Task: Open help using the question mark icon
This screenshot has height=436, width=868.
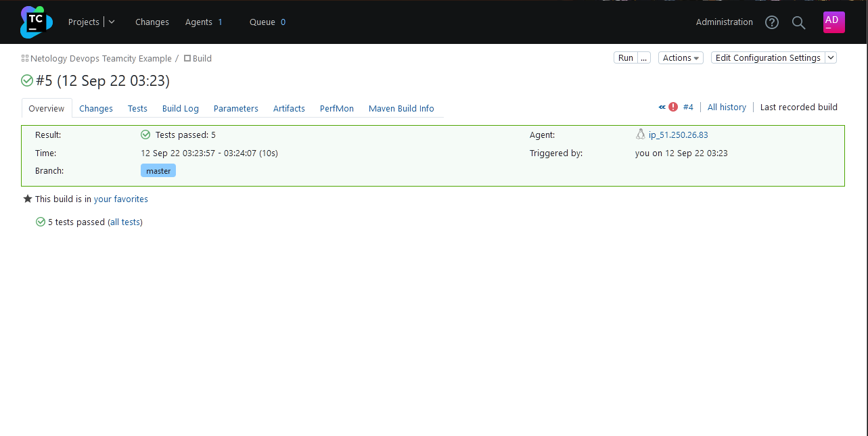Action: [771, 22]
